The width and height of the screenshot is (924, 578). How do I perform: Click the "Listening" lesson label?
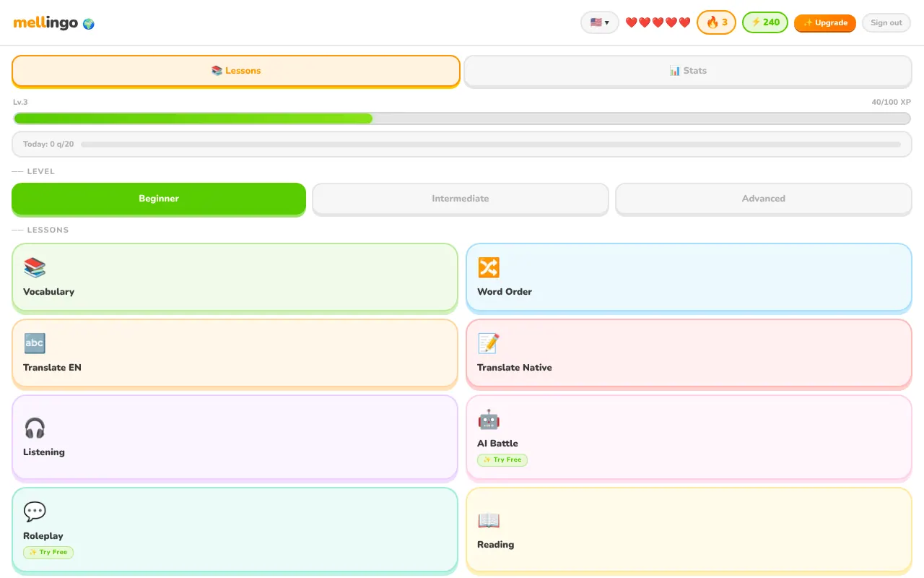point(44,452)
